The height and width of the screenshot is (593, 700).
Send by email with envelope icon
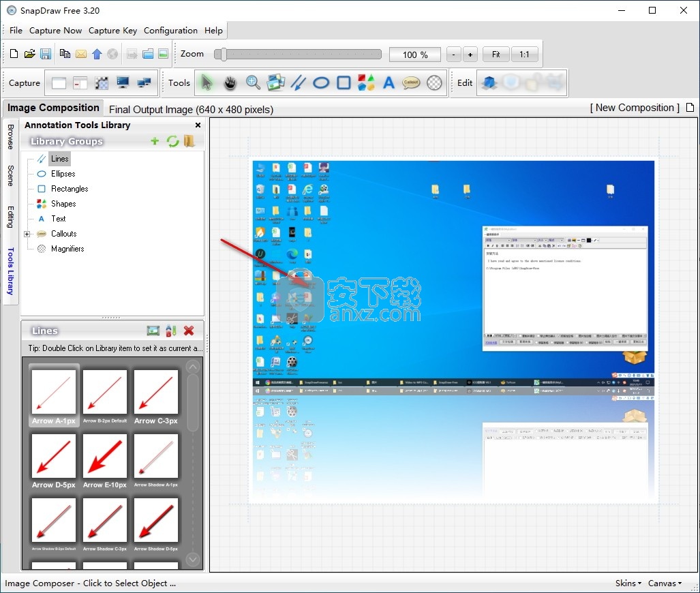(x=81, y=54)
